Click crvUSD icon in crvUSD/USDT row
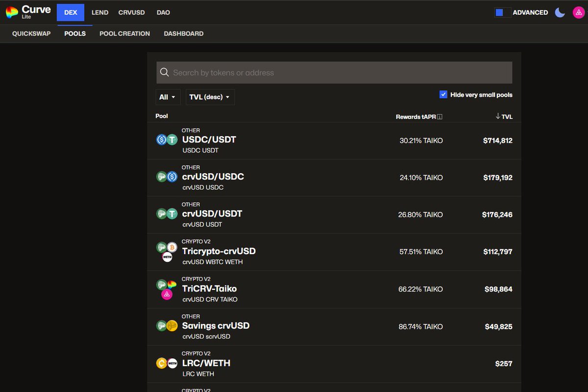This screenshot has width=588, height=392. (162, 214)
